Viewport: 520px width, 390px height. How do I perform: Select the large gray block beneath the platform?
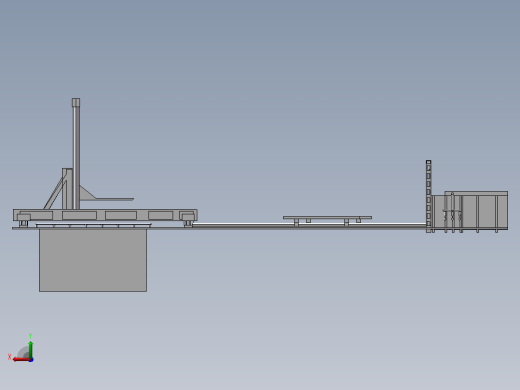tap(93, 260)
